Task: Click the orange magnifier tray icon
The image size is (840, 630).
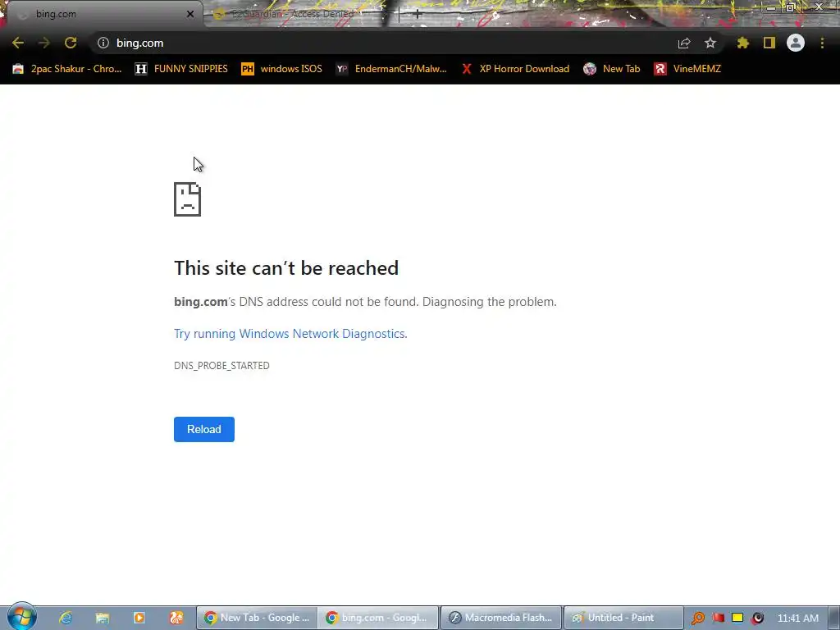Action: (x=698, y=619)
